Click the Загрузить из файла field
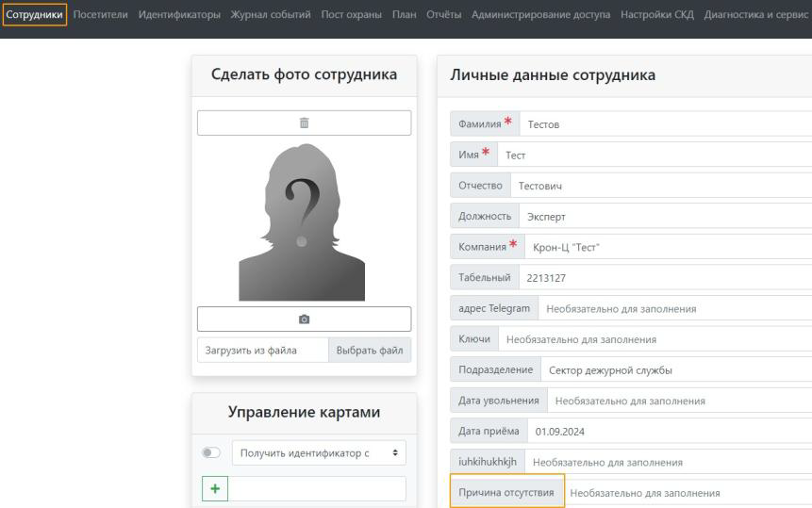The image size is (812, 508). point(262,351)
